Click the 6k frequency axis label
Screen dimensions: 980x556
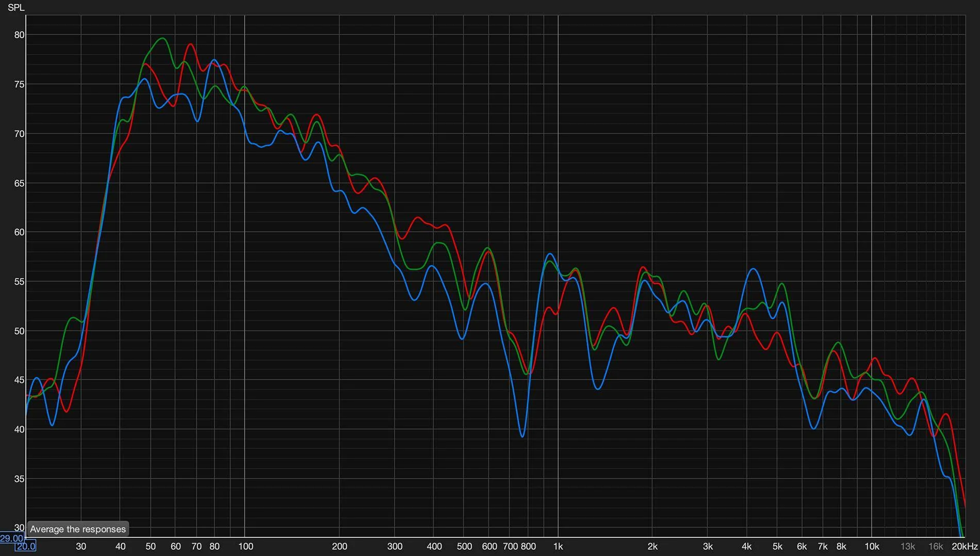802,546
